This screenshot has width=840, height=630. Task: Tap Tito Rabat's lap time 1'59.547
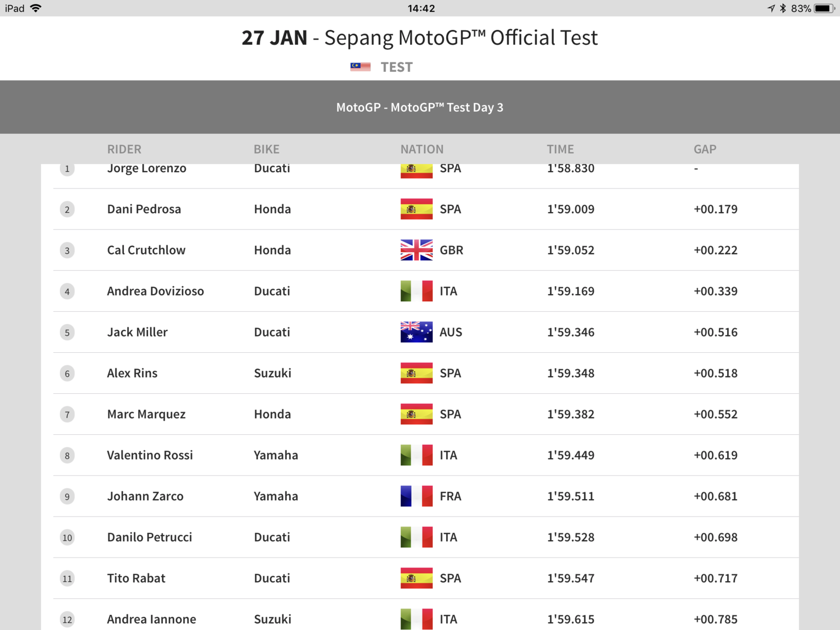click(x=571, y=578)
